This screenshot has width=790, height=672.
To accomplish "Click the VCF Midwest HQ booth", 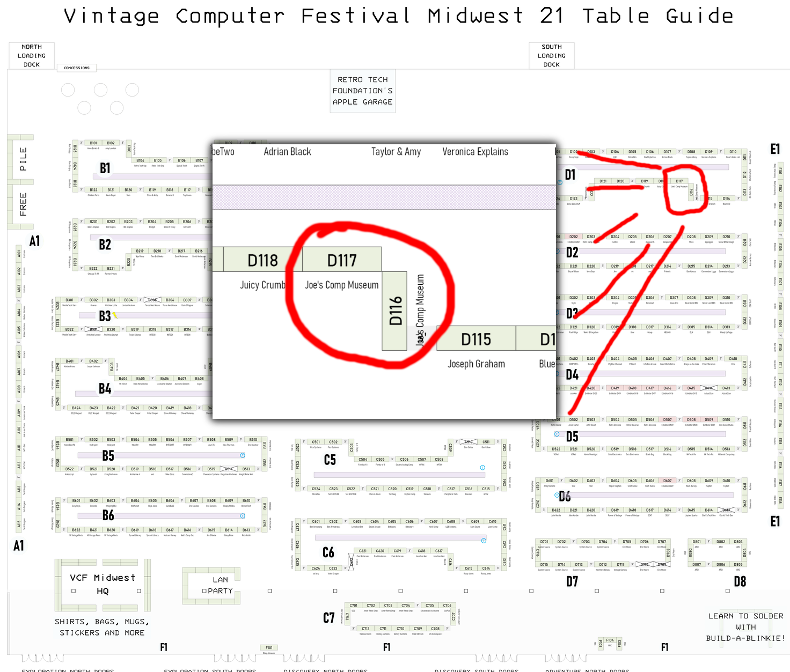I will click(x=103, y=584).
